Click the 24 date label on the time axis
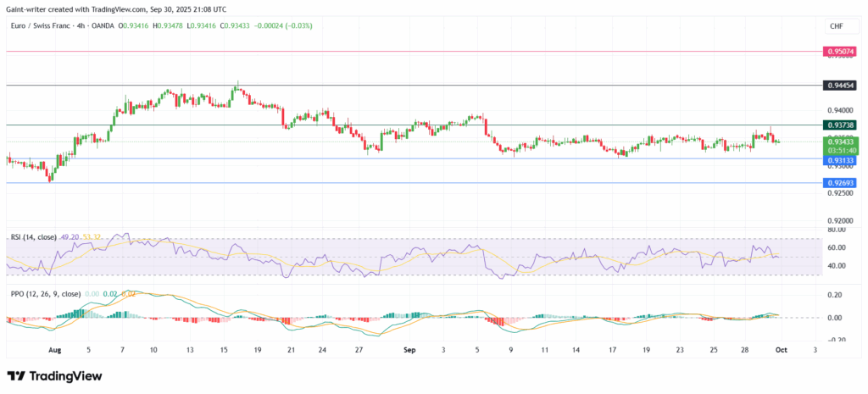Viewport: 868px width, 394px height. pyautogui.click(x=323, y=350)
